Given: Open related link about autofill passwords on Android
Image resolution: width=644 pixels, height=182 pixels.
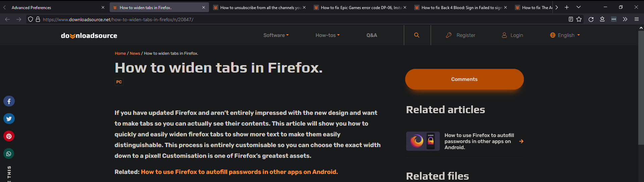Looking at the screenshot, I should (x=239, y=172).
